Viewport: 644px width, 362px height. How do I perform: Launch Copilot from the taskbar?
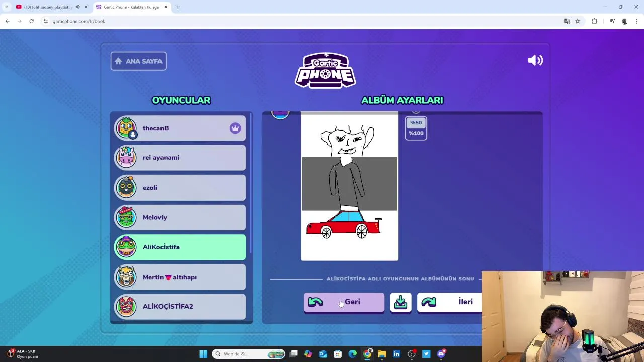[x=308, y=354]
